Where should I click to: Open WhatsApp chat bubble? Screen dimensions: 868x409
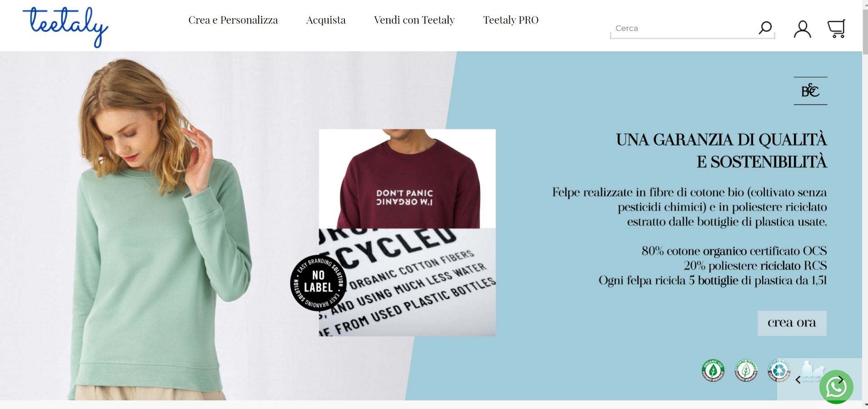(x=836, y=387)
